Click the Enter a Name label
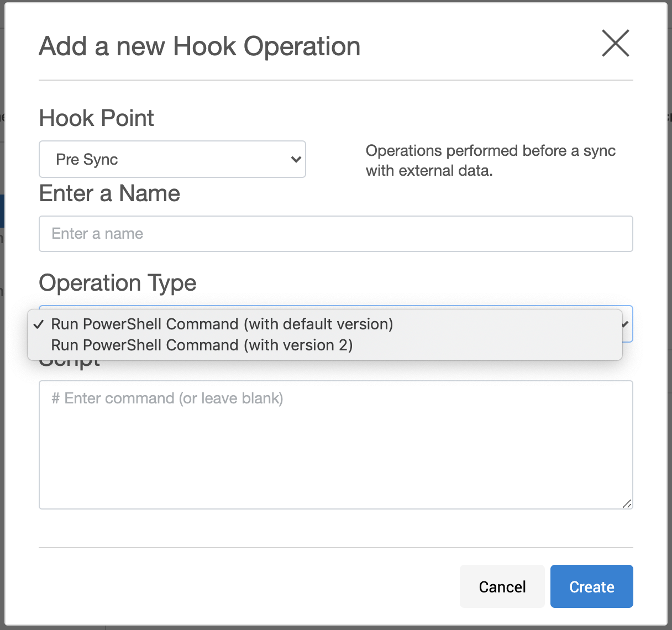The image size is (672, 630). 109,194
